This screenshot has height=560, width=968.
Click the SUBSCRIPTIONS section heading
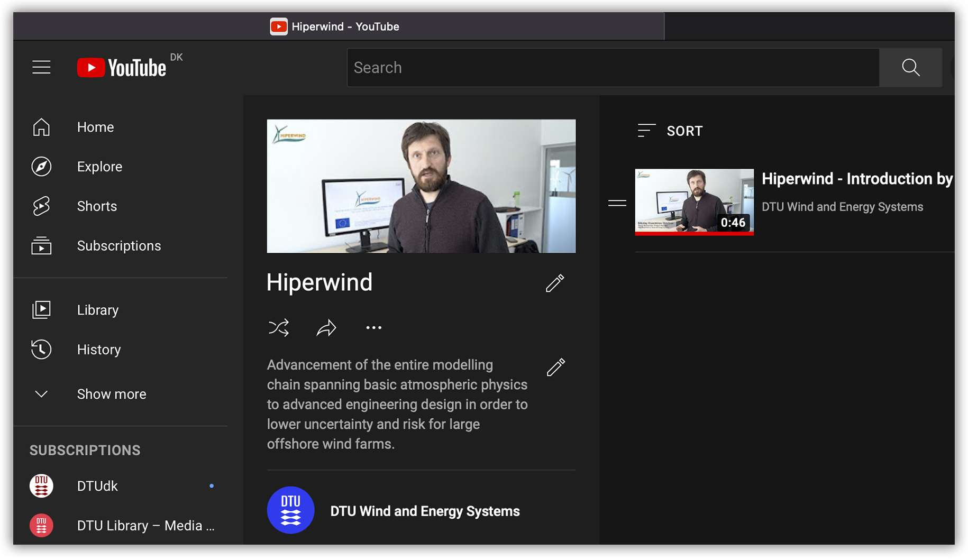pyautogui.click(x=85, y=450)
